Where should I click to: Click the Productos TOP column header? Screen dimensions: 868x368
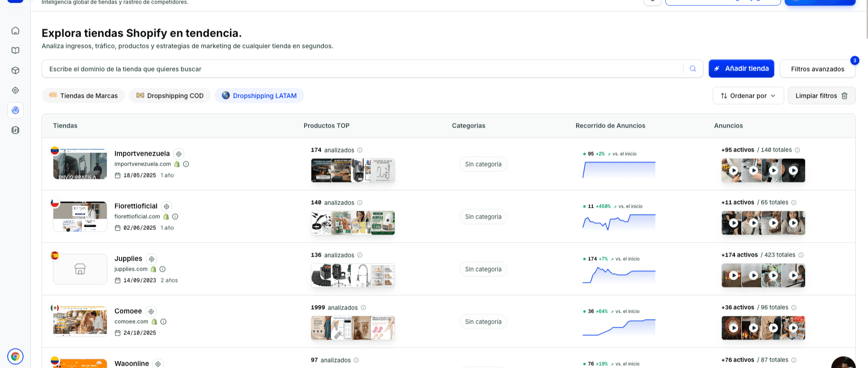click(326, 126)
